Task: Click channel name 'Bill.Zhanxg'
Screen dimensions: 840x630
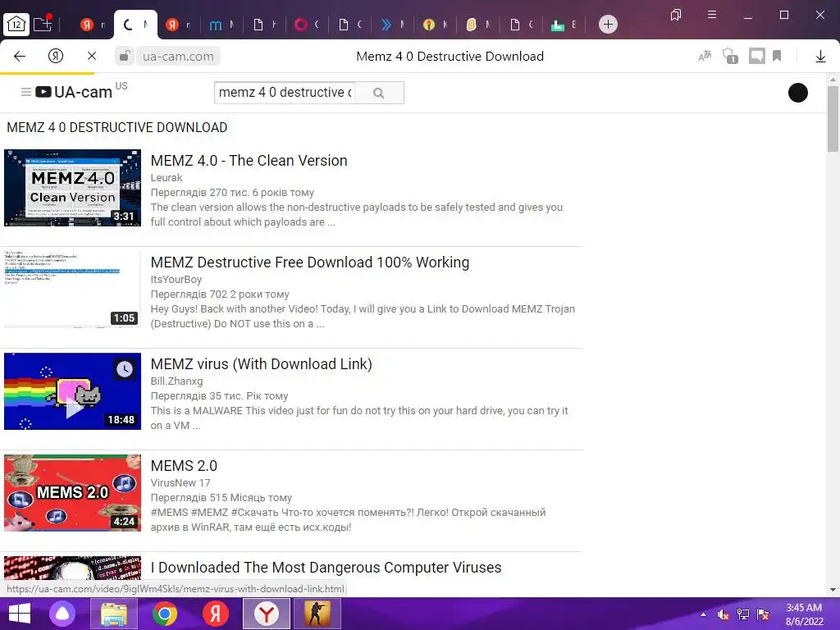Action: pyautogui.click(x=177, y=381)
